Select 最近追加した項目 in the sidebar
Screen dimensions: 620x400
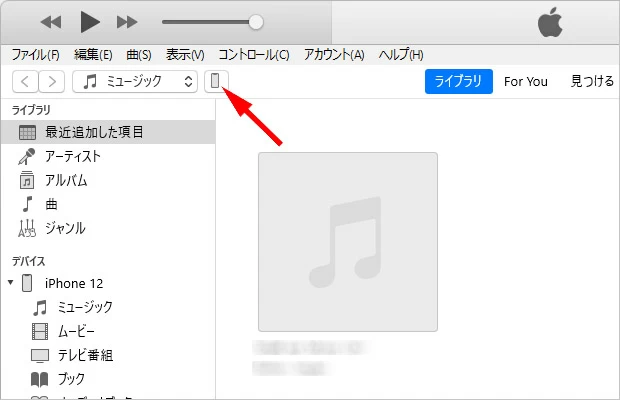coord(94,132)
